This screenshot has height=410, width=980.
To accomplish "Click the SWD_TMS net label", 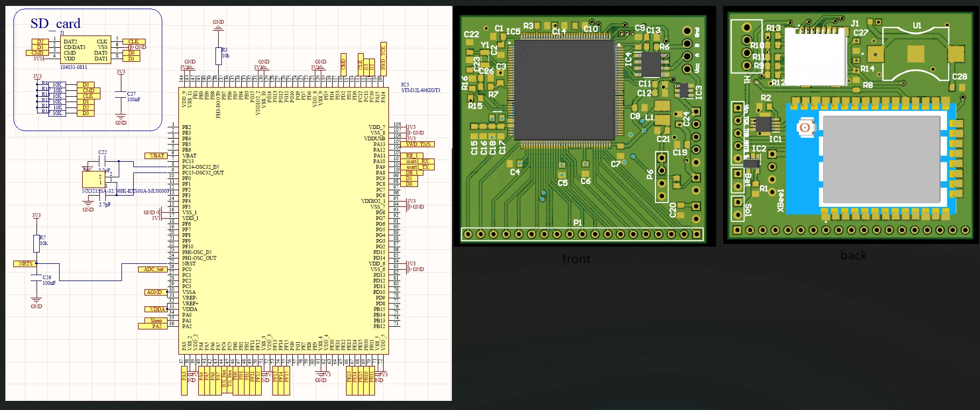I will 419,144.
